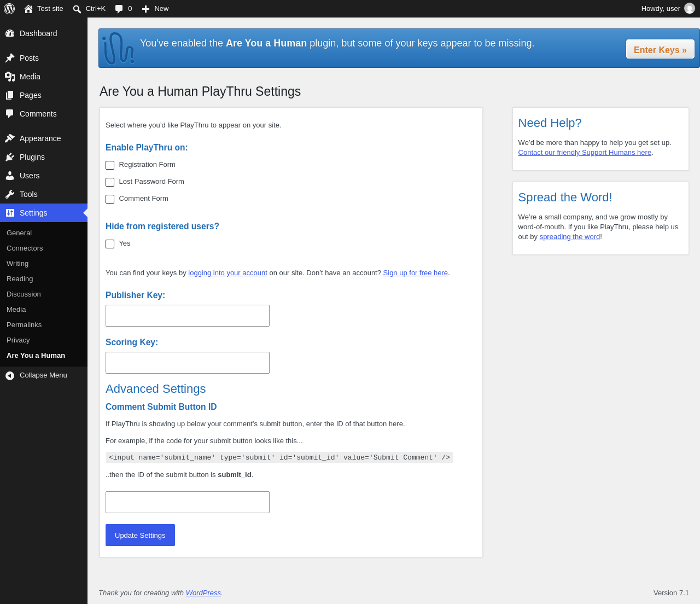Tick the Comment Form checkbox
700x604 pixels.
[110, 199]
